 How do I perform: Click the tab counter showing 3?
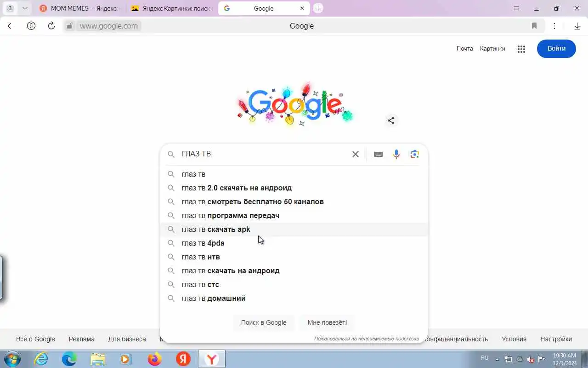coord(10,8)
